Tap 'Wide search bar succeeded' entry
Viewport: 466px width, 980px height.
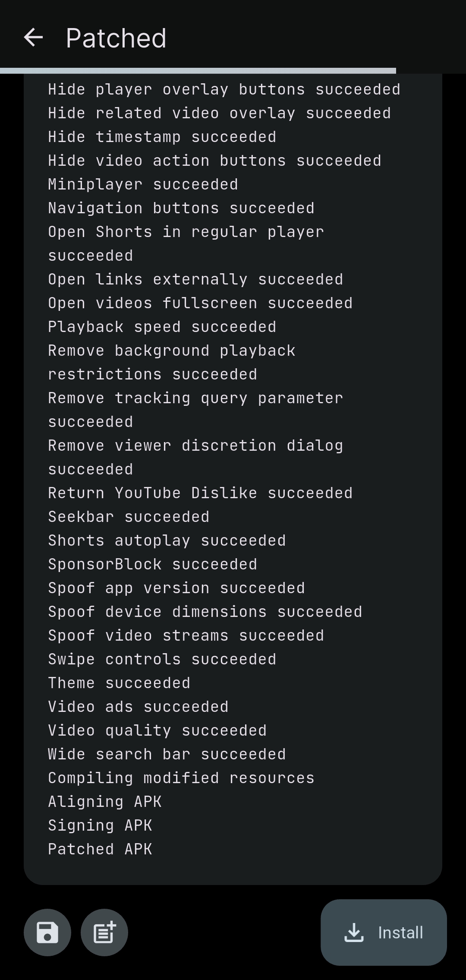point(167,754)
